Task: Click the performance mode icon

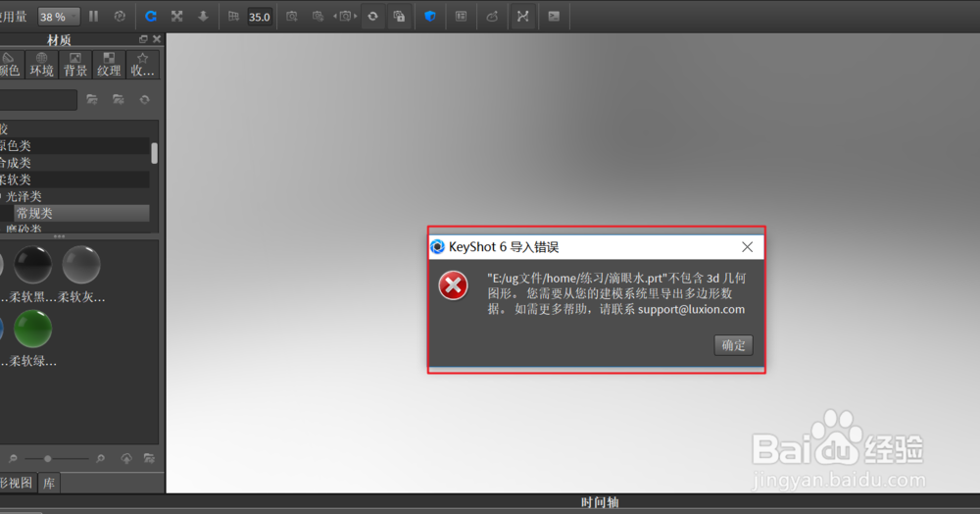Action: click(120, 17)
